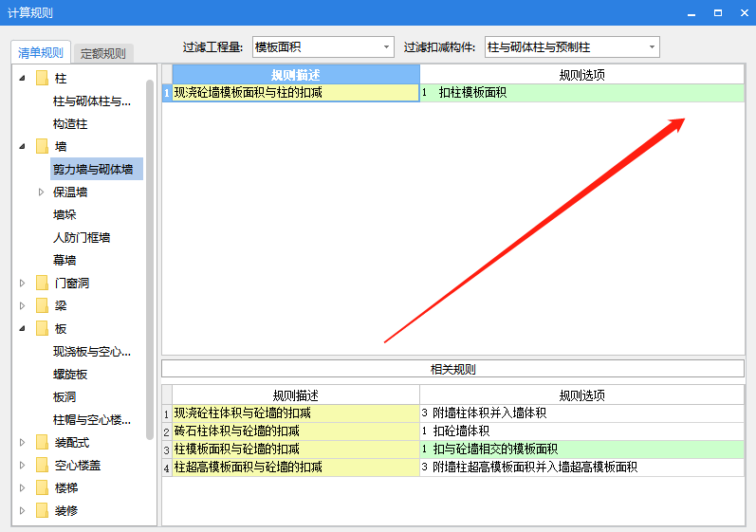Select 柱与砌体柱与... tree item

click(92, 101)
